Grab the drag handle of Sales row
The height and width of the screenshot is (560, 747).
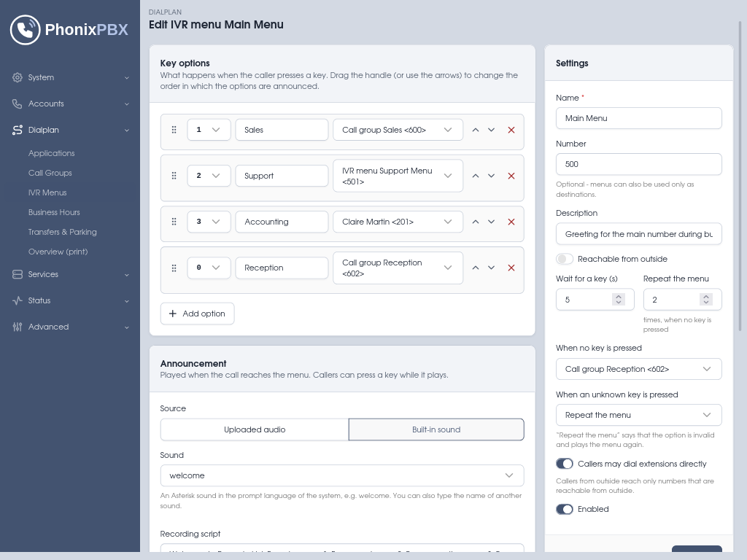click(174, 130)
